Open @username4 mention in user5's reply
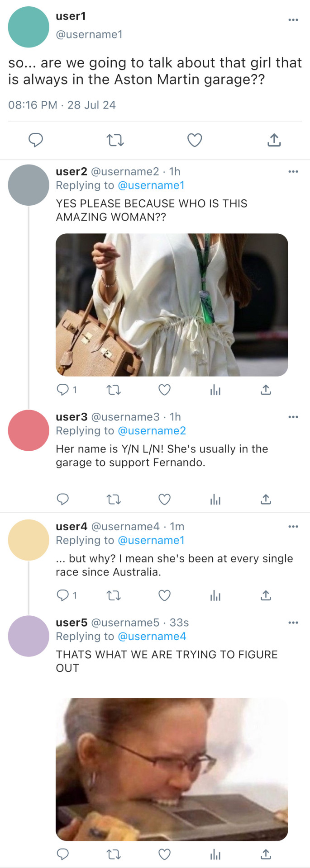This screenshot has width=310, height=868. coord(152,637)
